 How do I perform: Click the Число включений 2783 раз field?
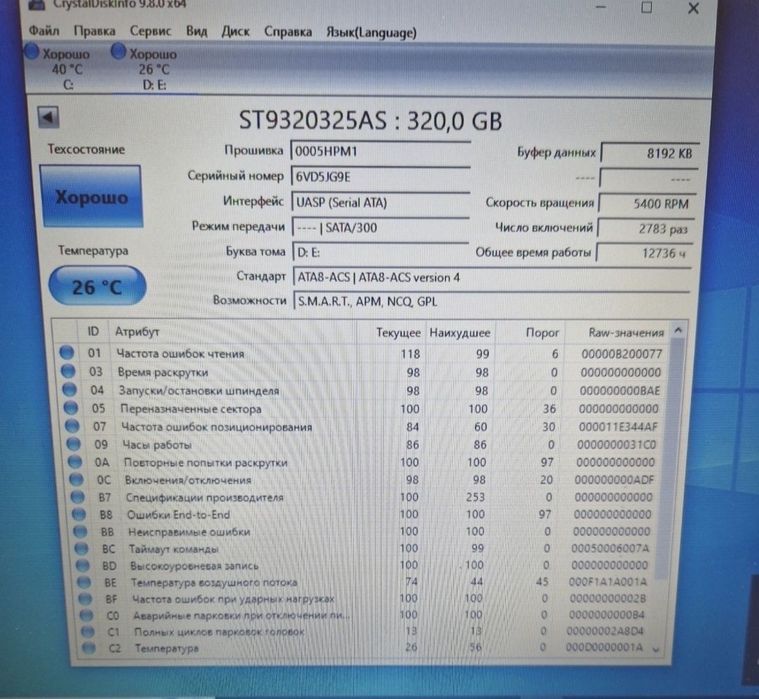coord(646,228)
